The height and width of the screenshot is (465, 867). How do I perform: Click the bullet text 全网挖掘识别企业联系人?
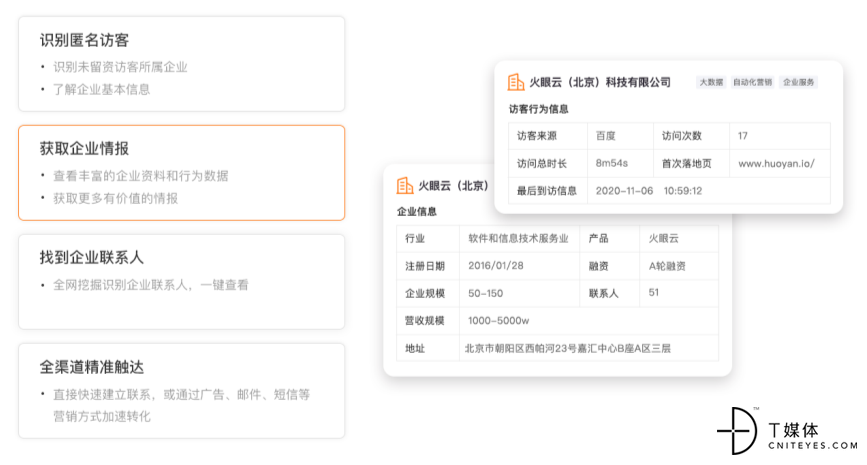[x=120, y=285]
